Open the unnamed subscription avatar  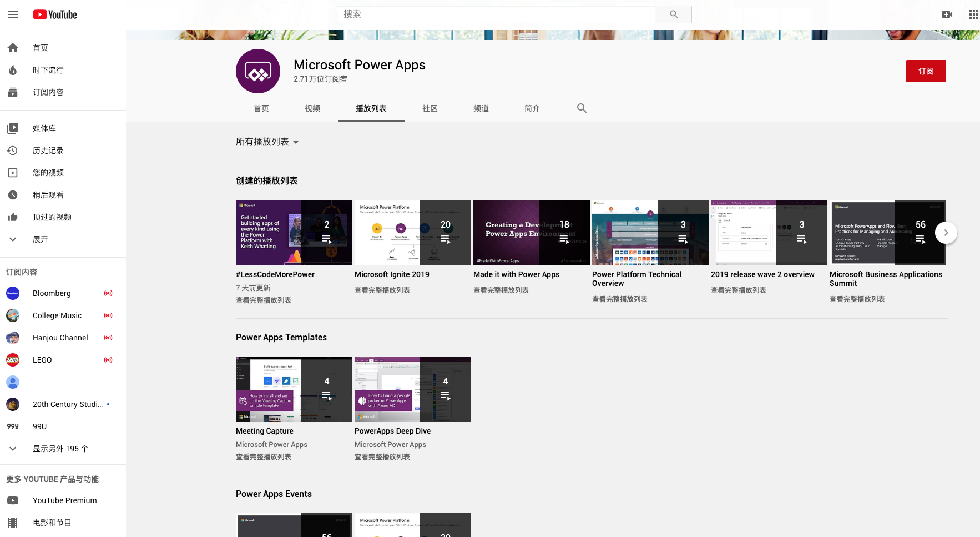(13, 382)
